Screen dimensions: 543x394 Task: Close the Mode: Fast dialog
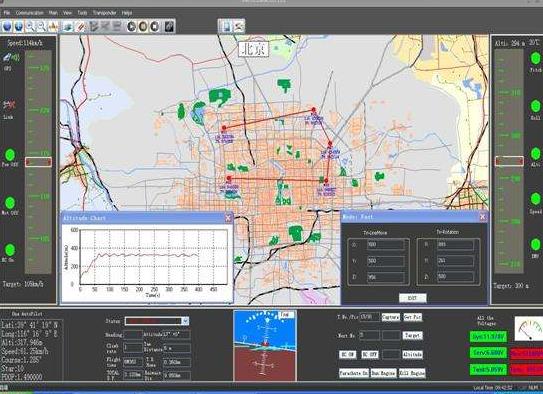[482, 217]
